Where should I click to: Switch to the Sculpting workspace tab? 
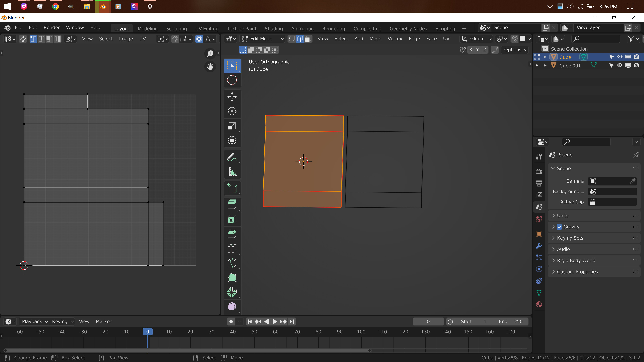click(x=176, y=28)
